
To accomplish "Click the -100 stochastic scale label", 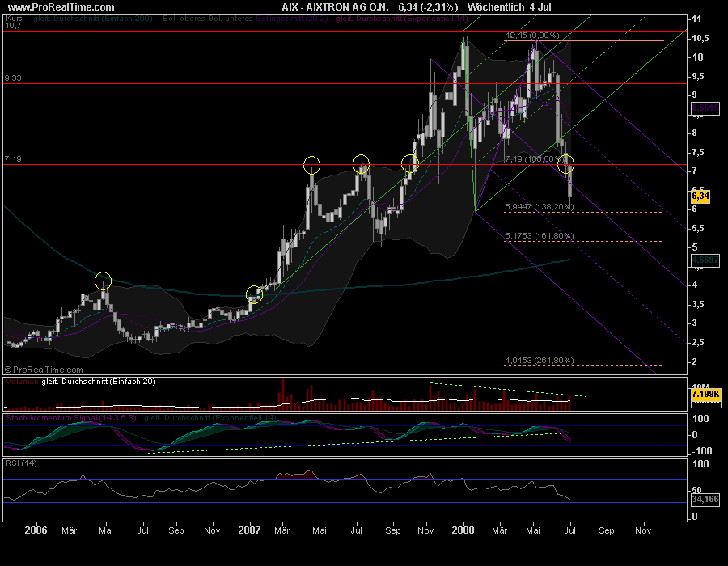I will tap(701, 451).
